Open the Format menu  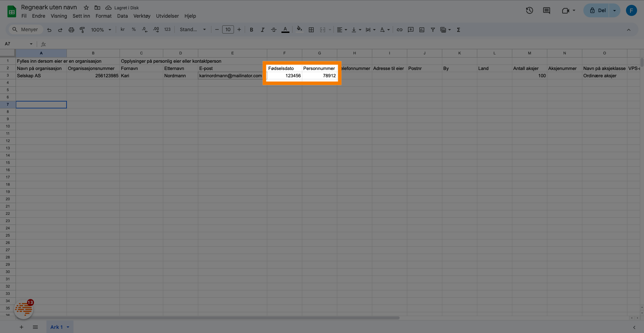tap(104, 16)
